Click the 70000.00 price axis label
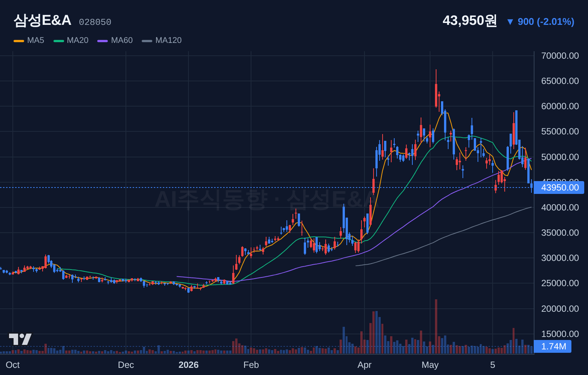The image size is (588, 375). click(x=560, y=56)
